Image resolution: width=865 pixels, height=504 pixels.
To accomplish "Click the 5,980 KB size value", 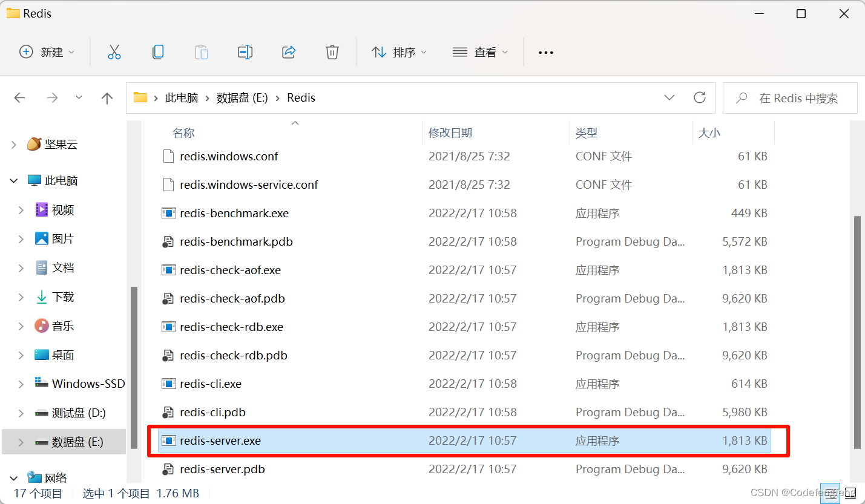I will [745, 412].
